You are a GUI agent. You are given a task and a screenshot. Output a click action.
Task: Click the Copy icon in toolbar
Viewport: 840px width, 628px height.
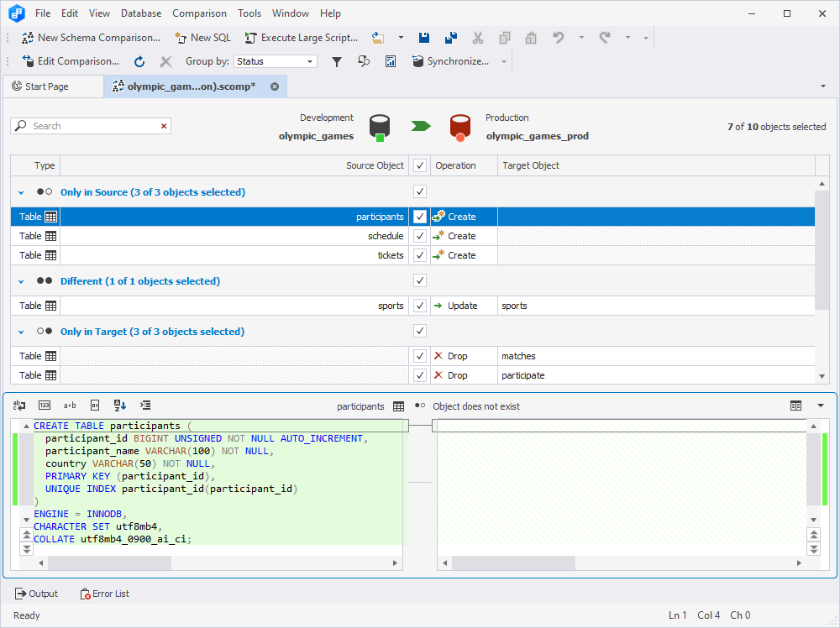coord(504,38)
